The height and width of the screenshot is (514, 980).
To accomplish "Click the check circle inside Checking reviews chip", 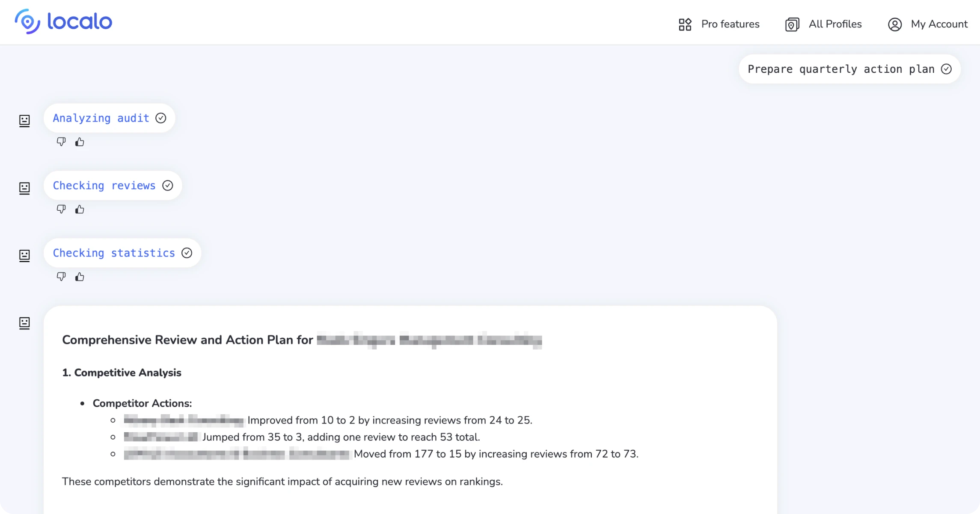I will click(168, 185).
